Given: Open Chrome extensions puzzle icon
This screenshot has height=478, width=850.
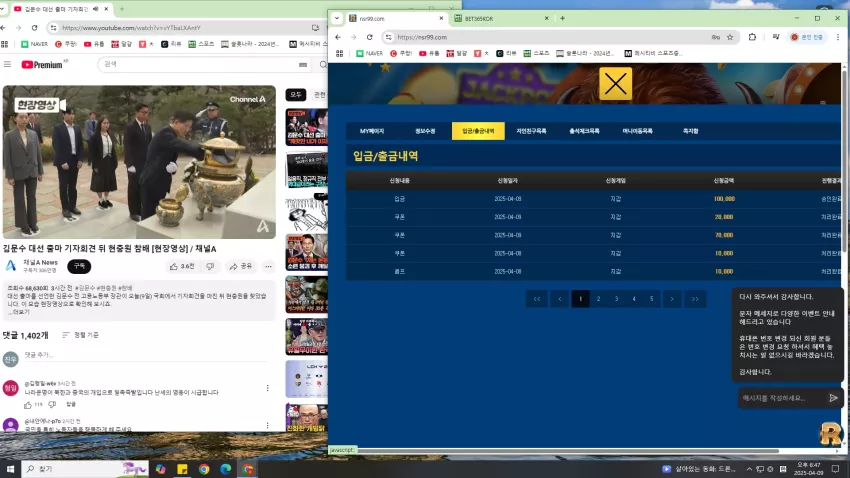Looking at the screenshot, I should point(752,37).
